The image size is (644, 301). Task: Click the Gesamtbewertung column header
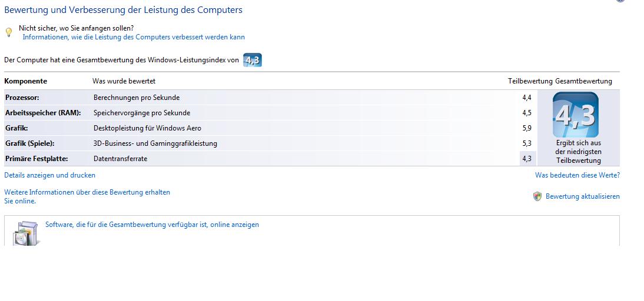tap(583, 81)
